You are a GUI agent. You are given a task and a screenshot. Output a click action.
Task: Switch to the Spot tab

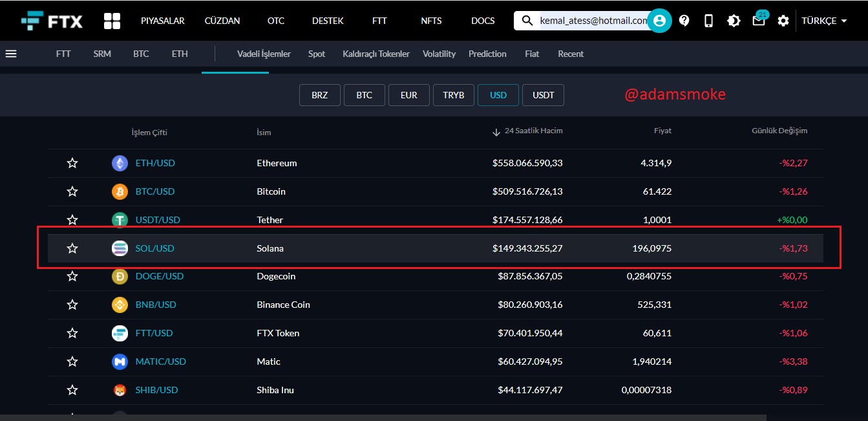[x=317, y=54]
